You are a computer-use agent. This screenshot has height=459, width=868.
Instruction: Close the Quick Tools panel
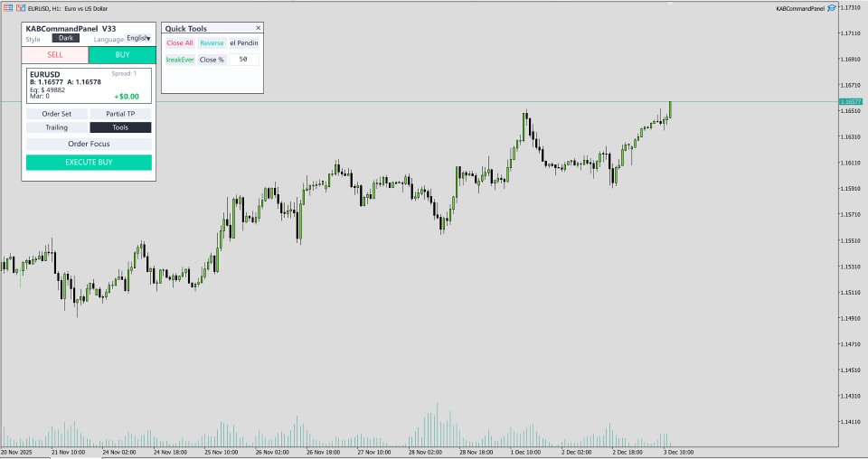[x=258, y=28]
